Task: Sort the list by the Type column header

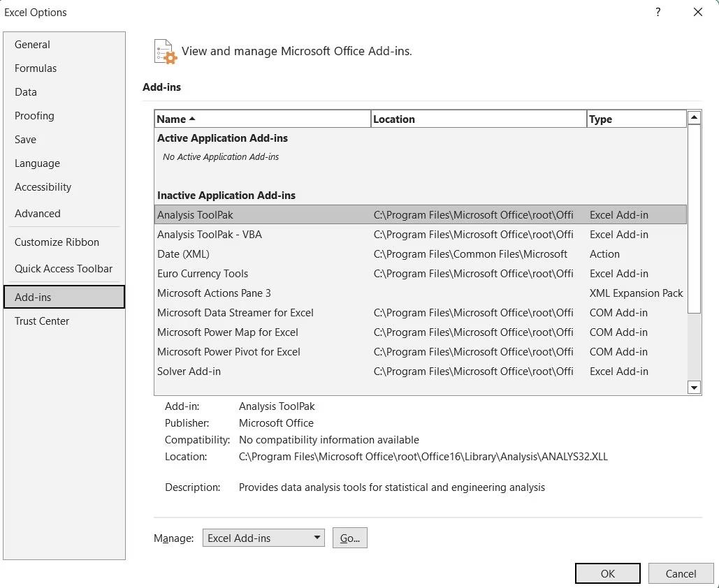Action: (636, 119)
